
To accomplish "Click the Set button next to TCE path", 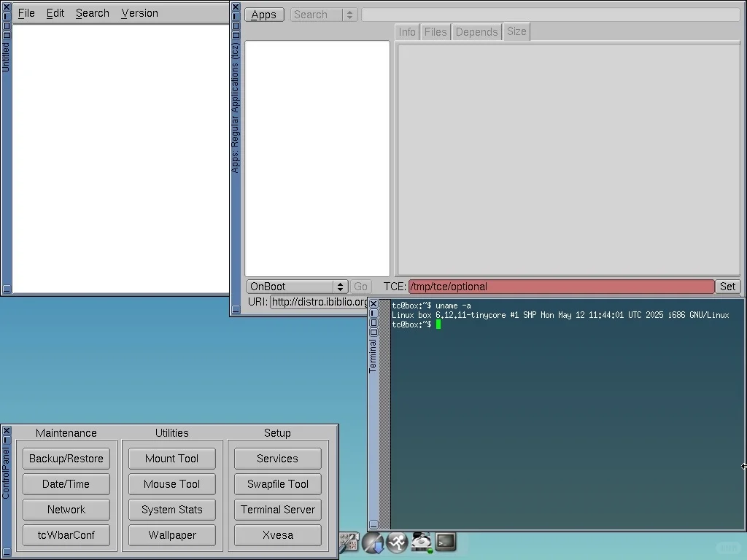I will tap(727, 287).
